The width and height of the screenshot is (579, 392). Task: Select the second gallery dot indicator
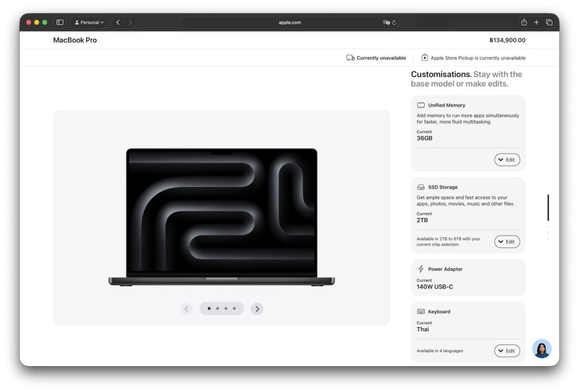pyautogui.click(x=218, y=308)
